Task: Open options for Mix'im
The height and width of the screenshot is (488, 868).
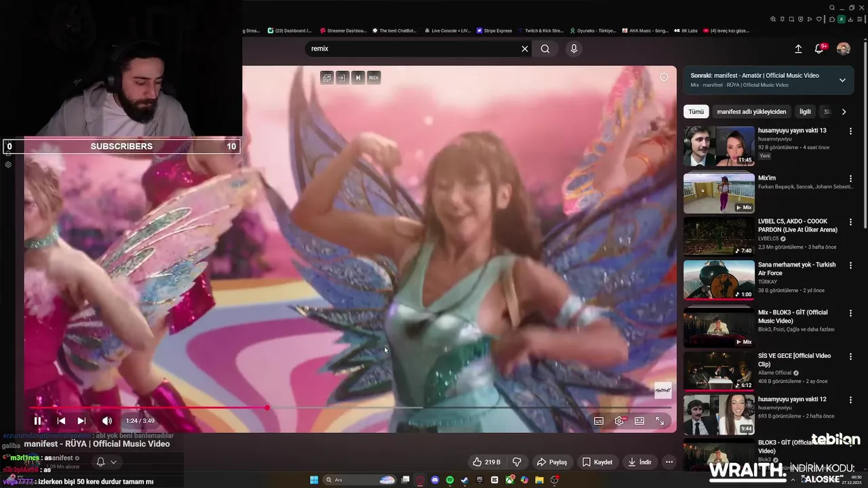Action: (x=850, y=179)
